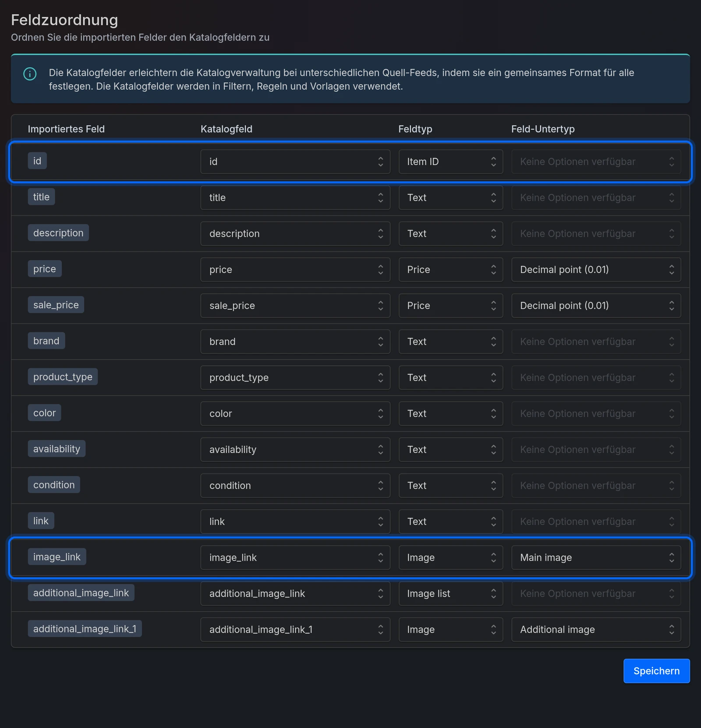The image size is (701, 728).
Task: Open Feldtyp dropdown in product_type row
Action: [x=451, y=377]
